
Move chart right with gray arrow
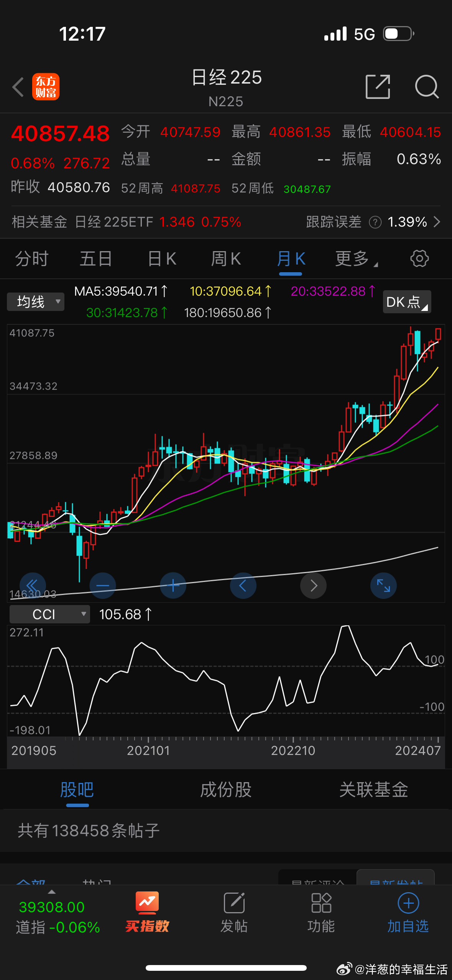pos(313,585)
